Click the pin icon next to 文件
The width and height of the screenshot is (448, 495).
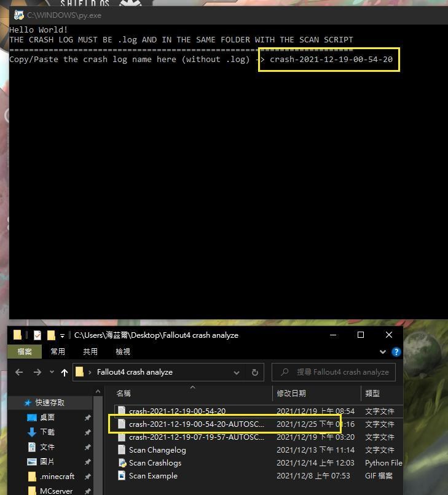pyautogui.click(x=88, y=447)
